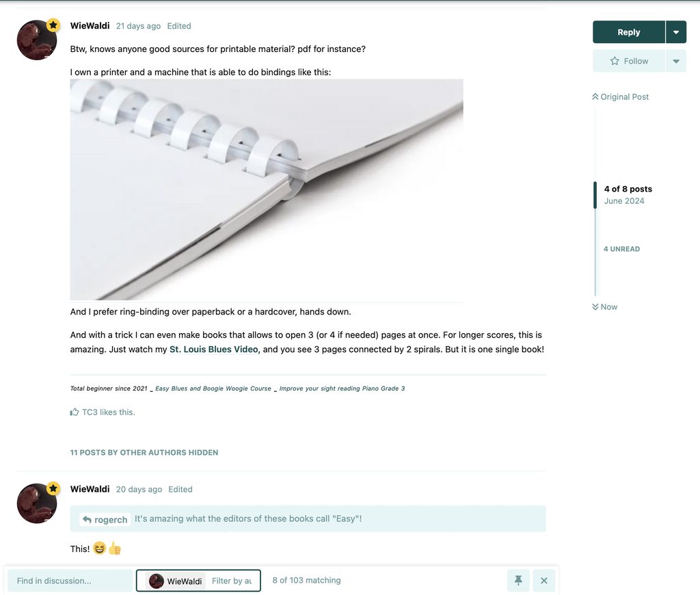Follow this discussion with star button
This screenshot has width=700, height=595.
629,61
